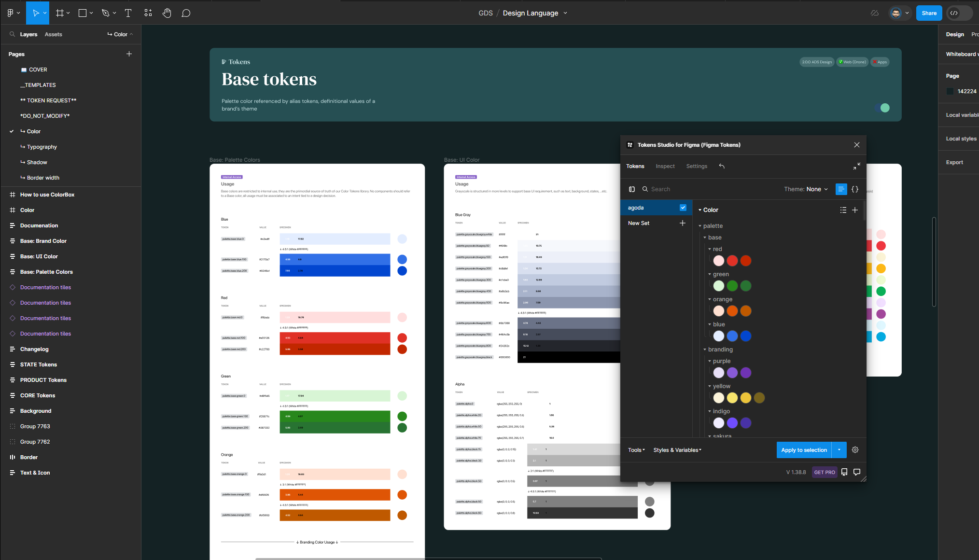This screenshot has height=560, width=979.
Task: Click JSON view braces icon
Action: pos(855,189)
